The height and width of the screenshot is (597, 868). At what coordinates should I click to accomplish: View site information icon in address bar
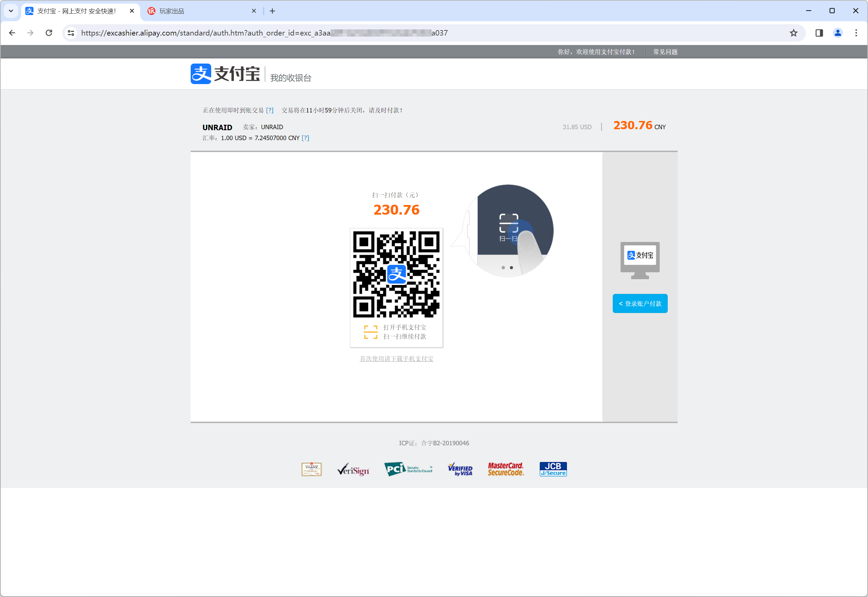pyautogui.click(x=71, y=33)
